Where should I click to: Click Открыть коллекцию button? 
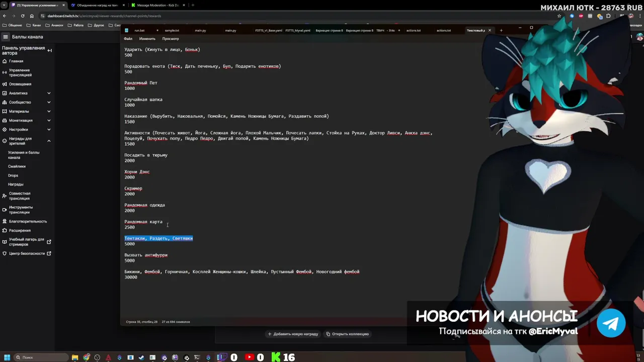(x=347, y=334)
